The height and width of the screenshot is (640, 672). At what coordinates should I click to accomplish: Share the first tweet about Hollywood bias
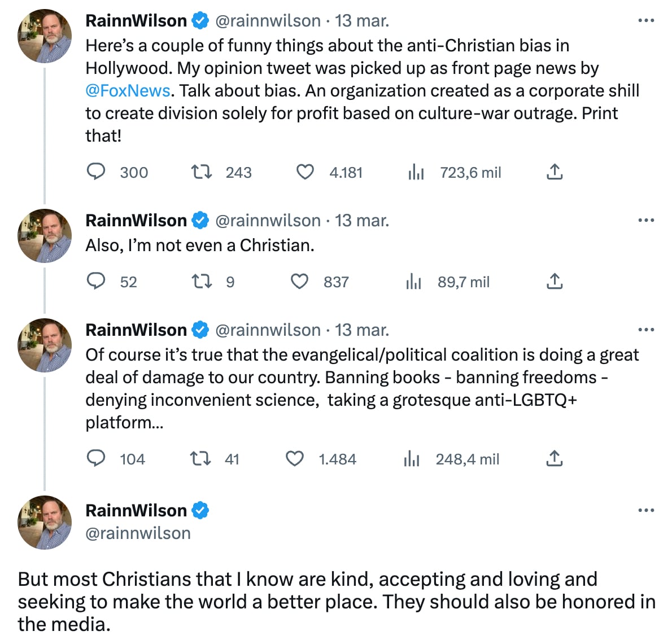coord(555,172)
